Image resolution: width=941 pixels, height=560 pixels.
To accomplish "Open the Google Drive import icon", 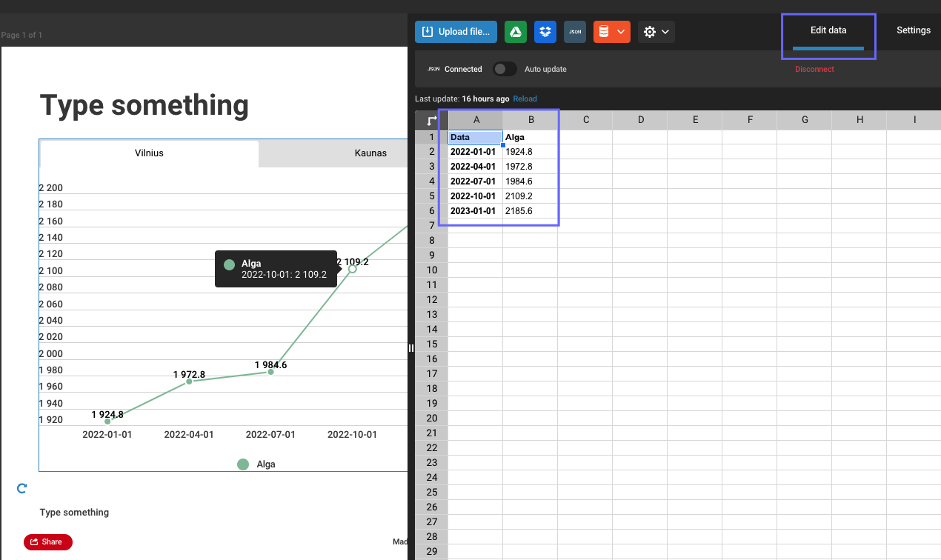I will click(515, 31).
